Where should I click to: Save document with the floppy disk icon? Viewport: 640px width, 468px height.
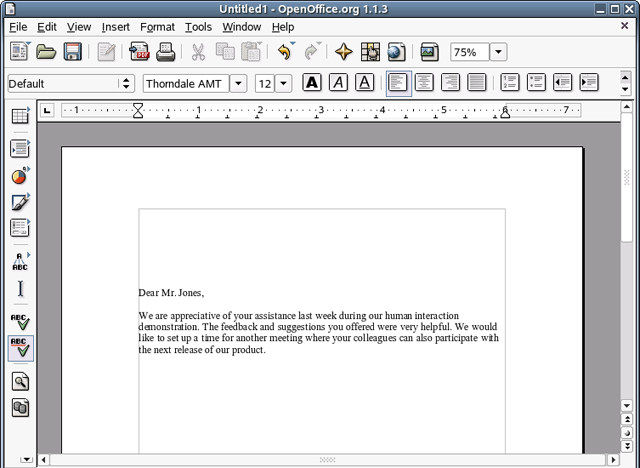[x=72, y=52]
